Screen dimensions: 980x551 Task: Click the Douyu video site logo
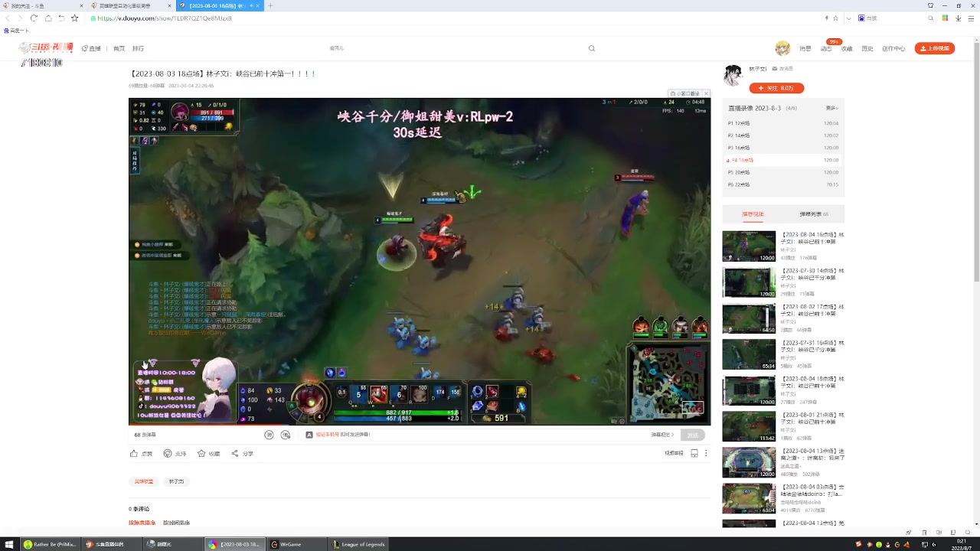(46, 48)
